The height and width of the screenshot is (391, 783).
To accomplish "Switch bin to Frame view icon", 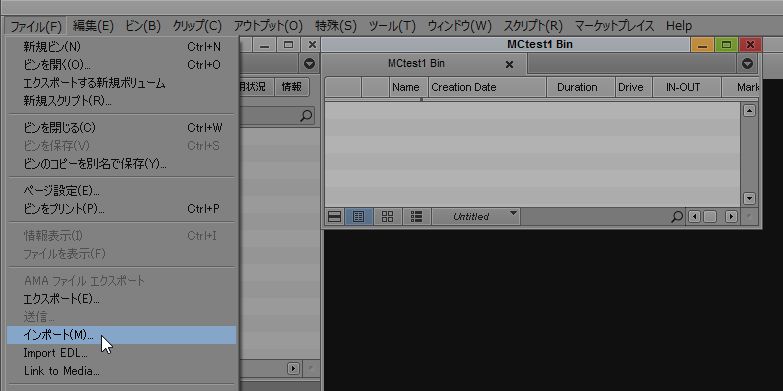I will (387, 216).
